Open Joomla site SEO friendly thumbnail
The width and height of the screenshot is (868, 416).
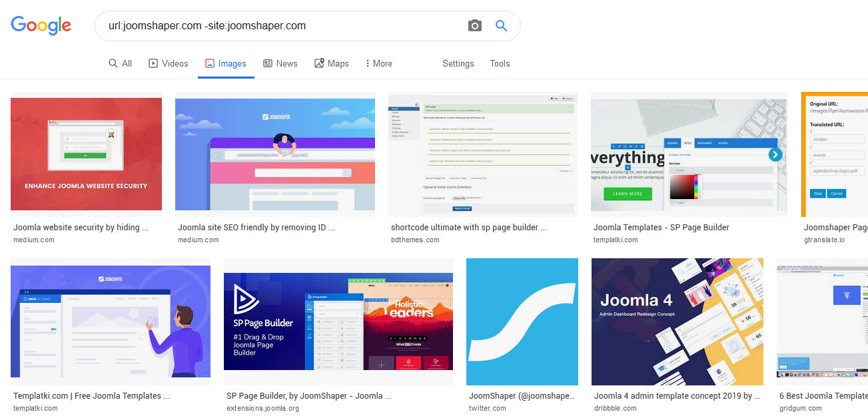click(x=275, y=154)
